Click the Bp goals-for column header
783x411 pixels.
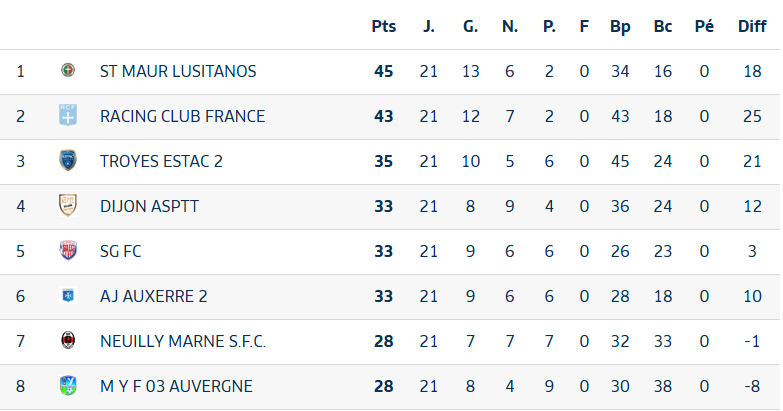tap(620, 26)
